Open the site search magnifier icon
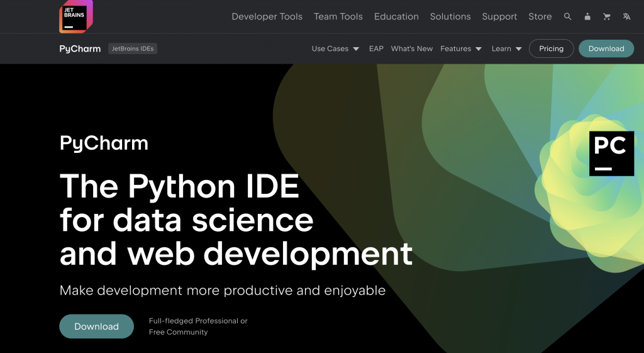This screenshot has width=644, height=353. tap(568, 16)
